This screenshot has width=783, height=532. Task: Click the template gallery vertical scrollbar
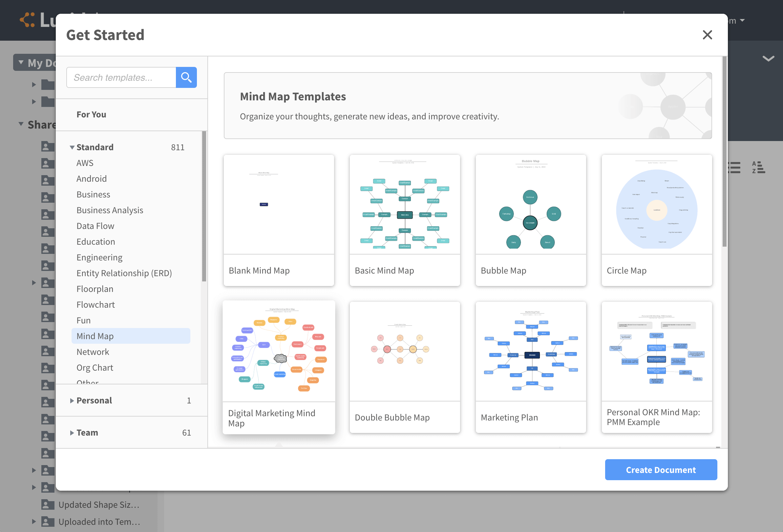click(x=724, y=152)
